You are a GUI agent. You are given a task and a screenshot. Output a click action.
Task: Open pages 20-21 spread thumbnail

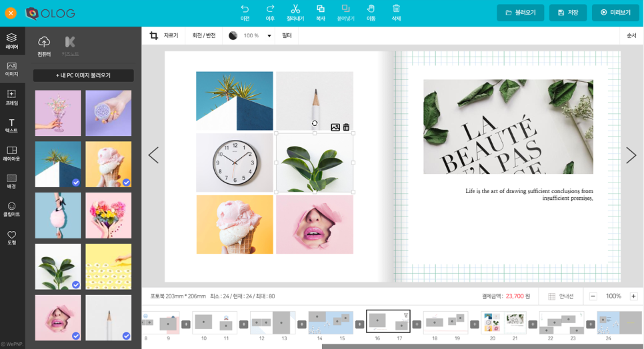503,323
